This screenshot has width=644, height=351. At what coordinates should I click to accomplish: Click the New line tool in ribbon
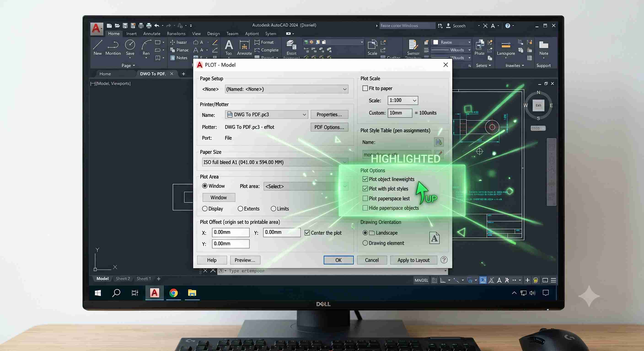pos(97,48)
